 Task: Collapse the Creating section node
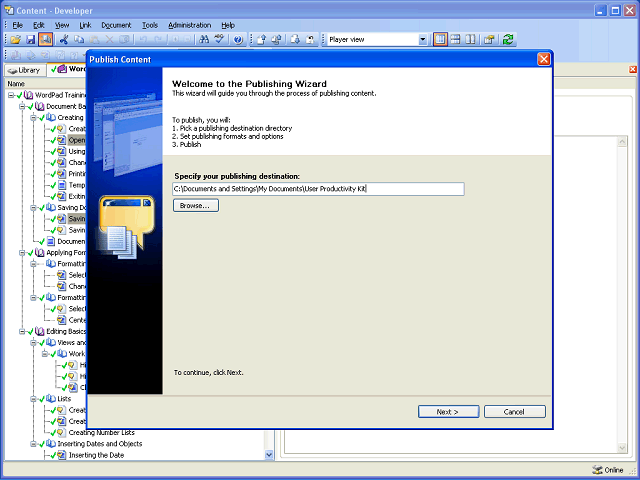[33, 118]
